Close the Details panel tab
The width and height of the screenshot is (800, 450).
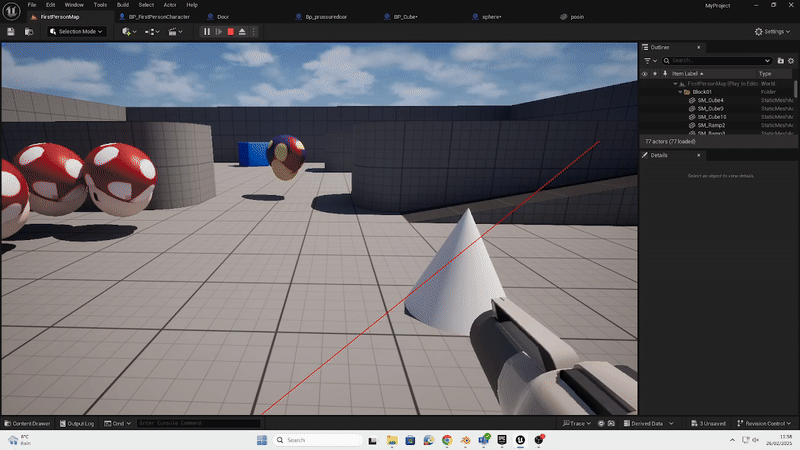click(x=698, y=155)
